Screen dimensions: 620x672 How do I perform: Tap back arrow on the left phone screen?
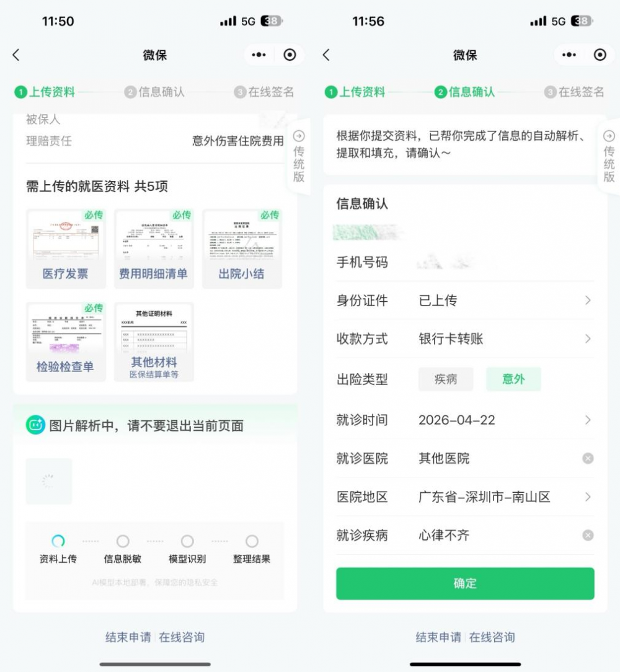point(16,55)
